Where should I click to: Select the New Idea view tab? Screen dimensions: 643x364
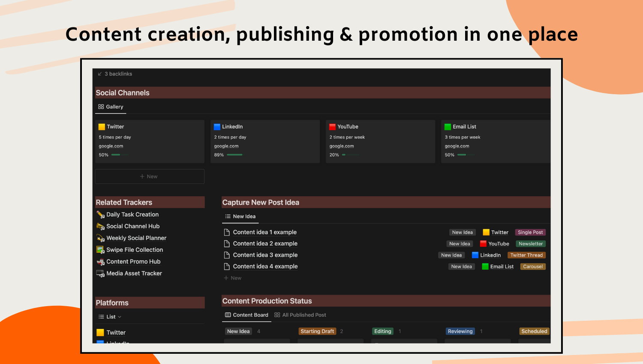coord(240,217)
